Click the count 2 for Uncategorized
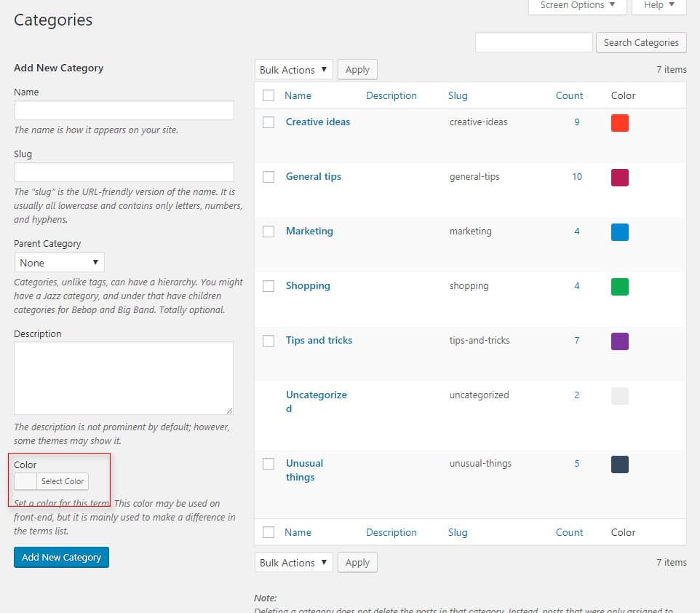The image size is (700, 613). (x=577, y=395)
